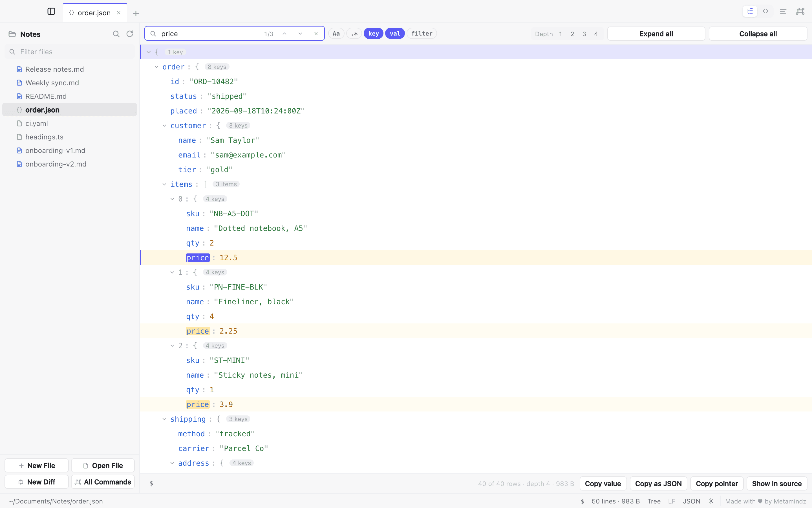
Task: Collapse the items array
Action: coord(164,184)
